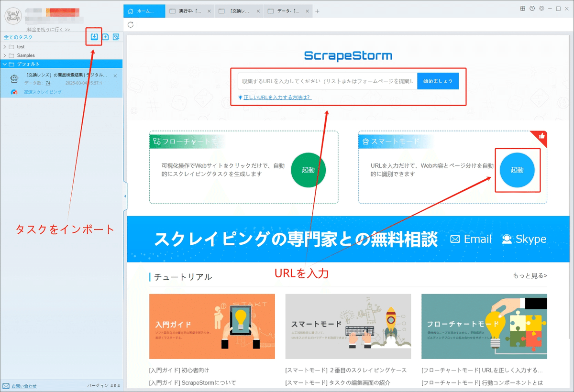Open the help question mark icon
This screenshot has width=574, height=392.
click(x=532, y=8)
